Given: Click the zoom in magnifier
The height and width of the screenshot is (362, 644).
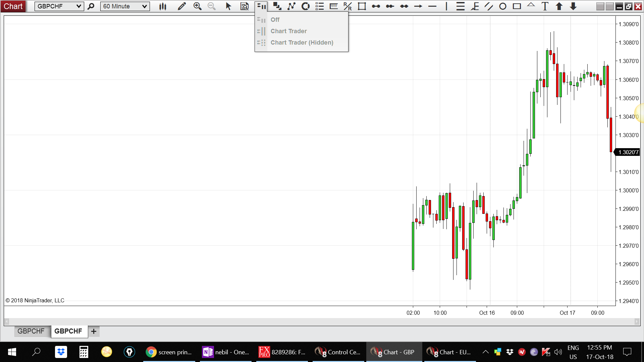Looking at the screenshot, I should [x=197, y=6].
